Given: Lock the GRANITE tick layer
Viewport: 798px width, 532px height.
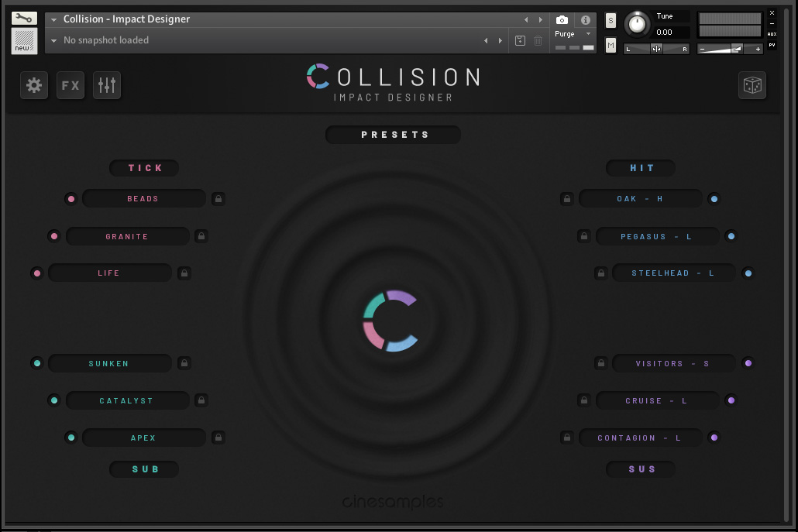Looking at the screenshot, I should pyautogui.click(x=201, y=236).
